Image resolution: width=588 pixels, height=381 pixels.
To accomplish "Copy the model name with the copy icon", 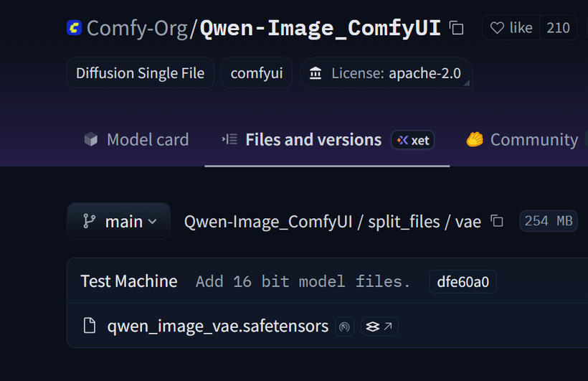I will point(456,28).
